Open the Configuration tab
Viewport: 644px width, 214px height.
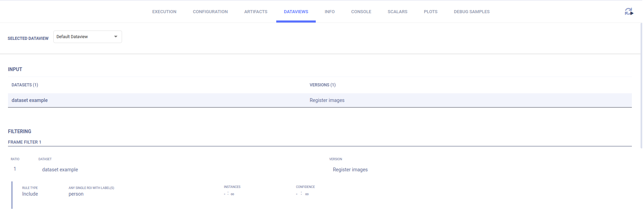(x=210, y=12)
